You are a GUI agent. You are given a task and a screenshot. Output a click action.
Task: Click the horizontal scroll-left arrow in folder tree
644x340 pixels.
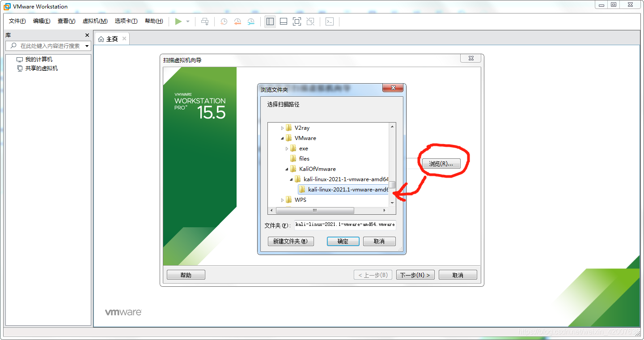click(x=271, y=210)
